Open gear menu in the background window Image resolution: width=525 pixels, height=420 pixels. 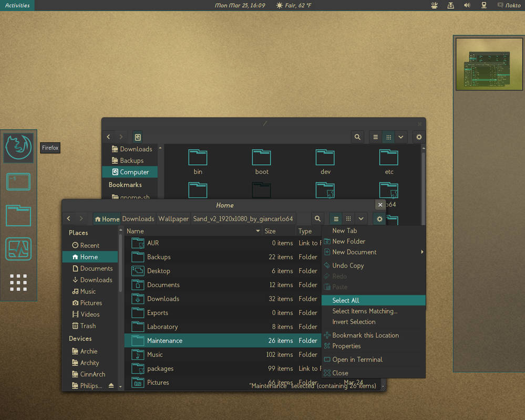419,137
